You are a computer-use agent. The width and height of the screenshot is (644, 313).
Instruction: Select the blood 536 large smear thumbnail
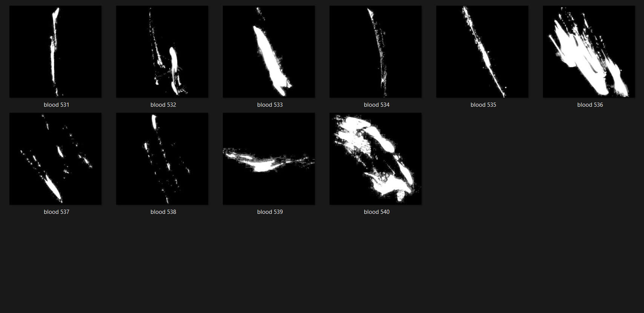(589, 52)
